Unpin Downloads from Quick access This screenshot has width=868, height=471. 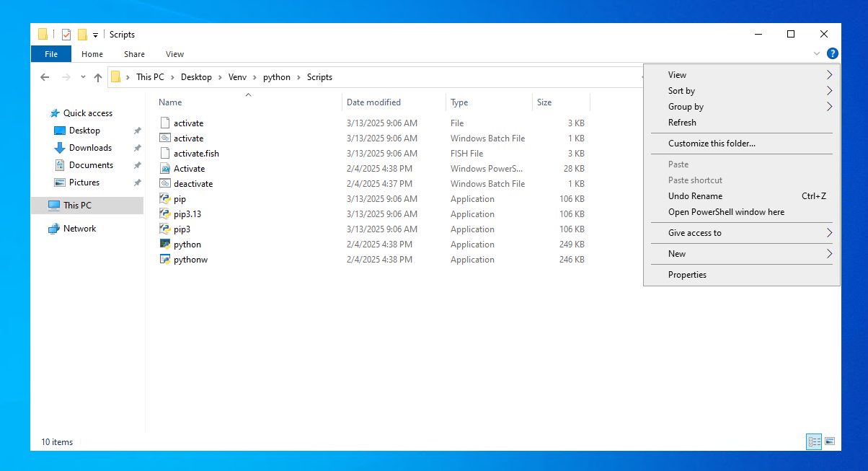(x=136, y=148)
